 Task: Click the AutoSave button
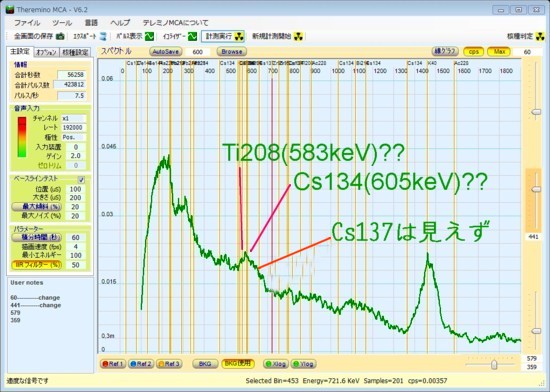[166, 52]
